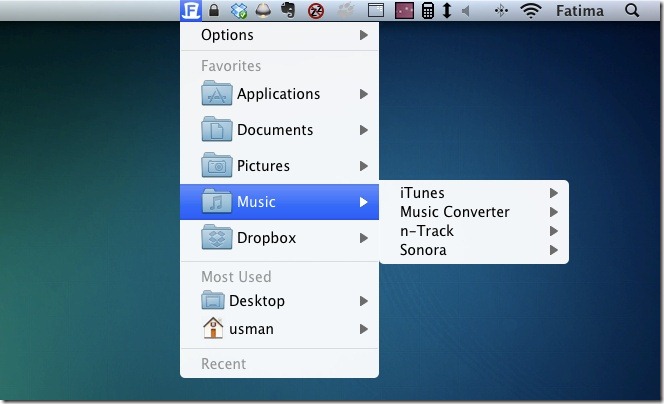Click the up-down arrow menu bar icon
The width and height of the screenshot is (664, 404).
click(447, 11)
